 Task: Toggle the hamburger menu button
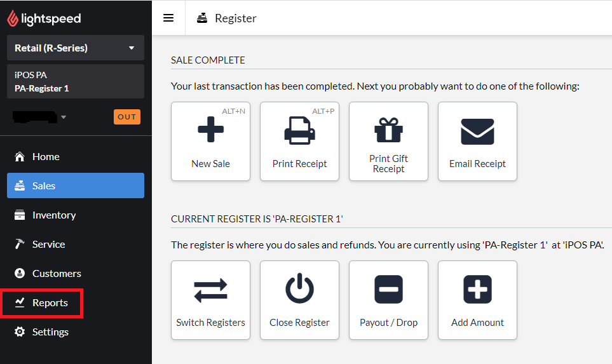168,18
